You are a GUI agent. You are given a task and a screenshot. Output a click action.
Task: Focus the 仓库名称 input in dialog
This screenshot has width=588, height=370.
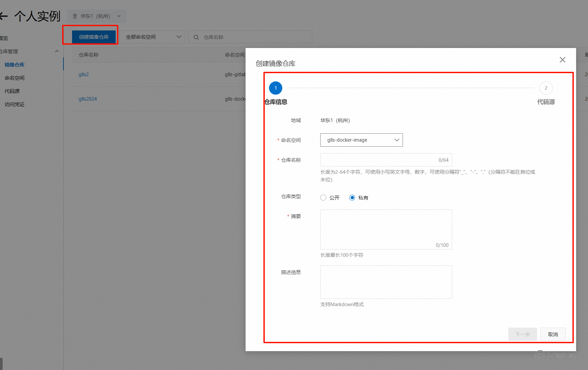pos(386,160)
